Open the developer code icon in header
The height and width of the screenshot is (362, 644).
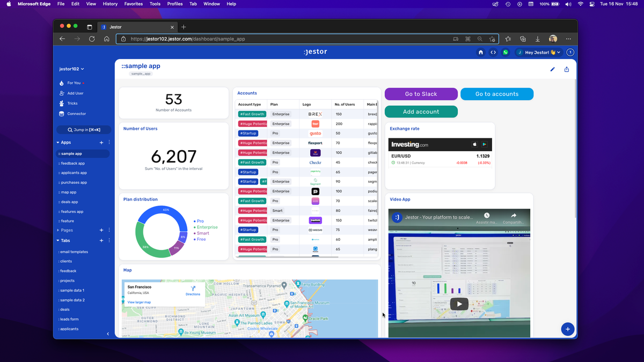point(493,51)
